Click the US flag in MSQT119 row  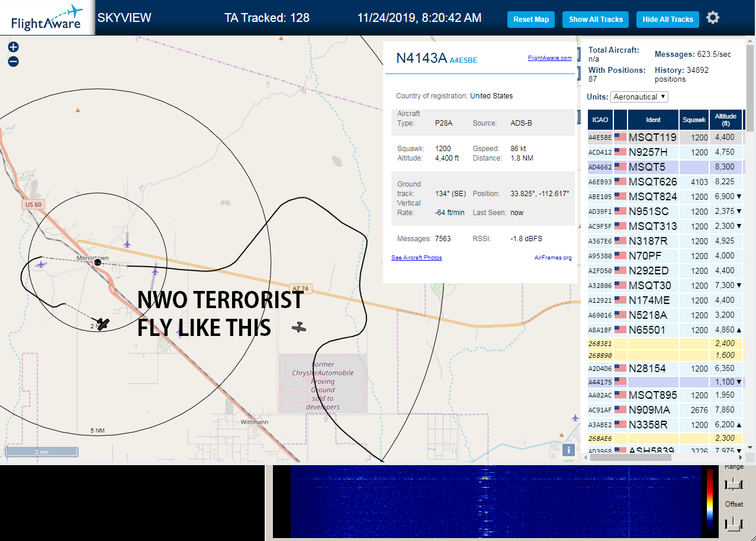(620, 137)
